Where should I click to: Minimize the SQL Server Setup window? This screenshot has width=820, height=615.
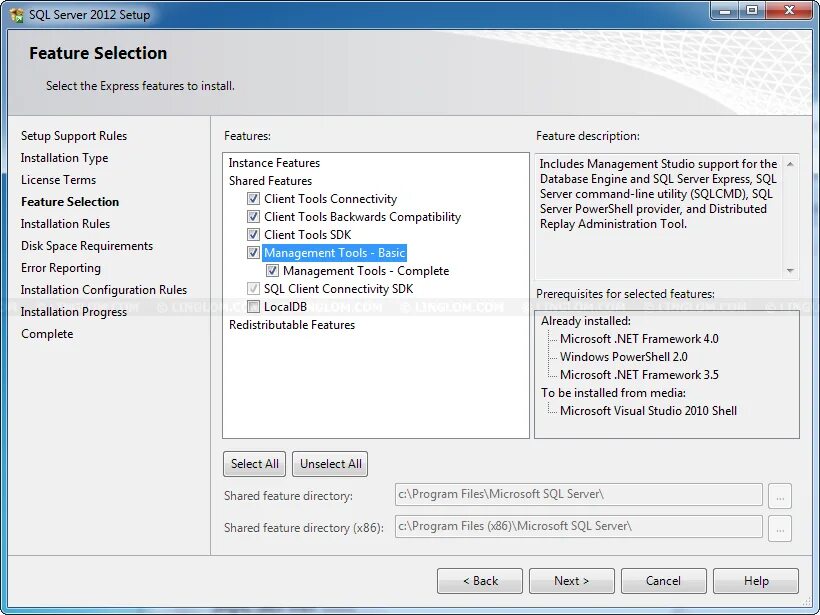(725, 11)
